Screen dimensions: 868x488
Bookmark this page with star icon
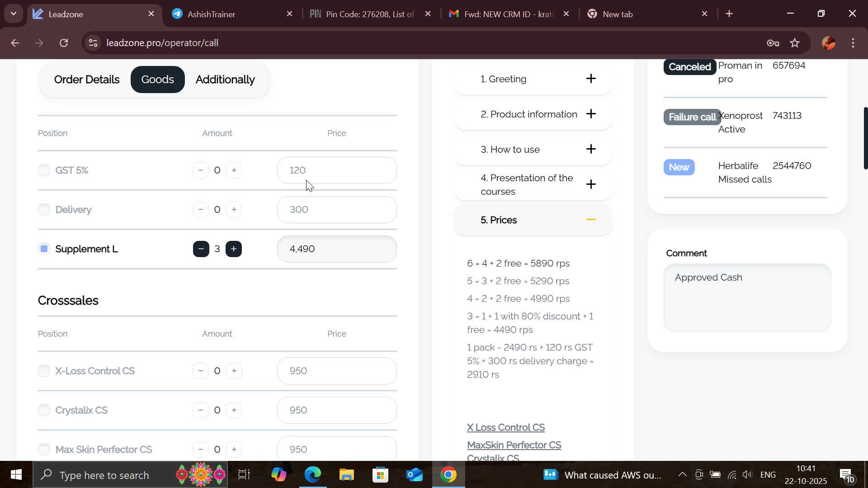tap(794, 43)
